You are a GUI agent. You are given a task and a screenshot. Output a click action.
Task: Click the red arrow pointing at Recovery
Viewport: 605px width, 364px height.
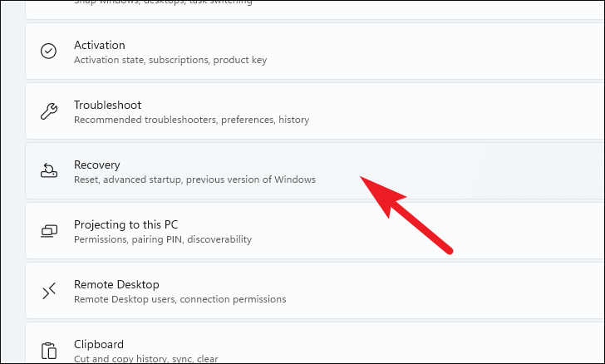click(x=406, y=214)
